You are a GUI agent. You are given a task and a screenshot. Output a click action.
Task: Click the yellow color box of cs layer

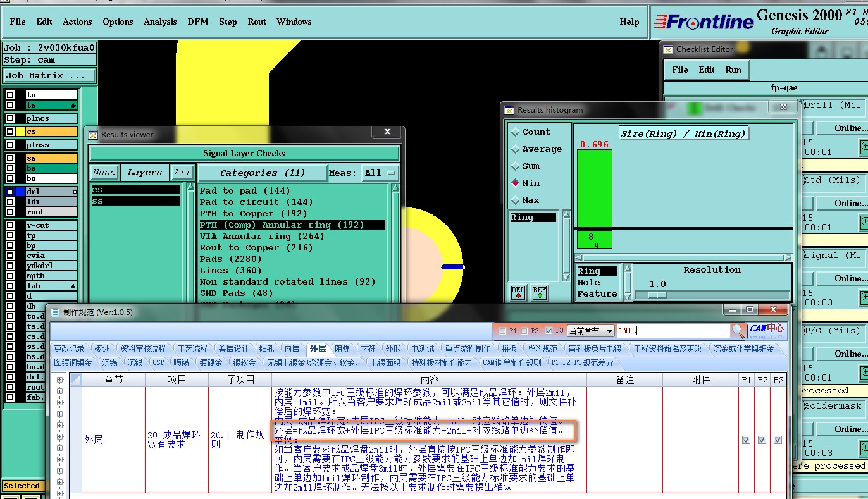tap(20, 132)
